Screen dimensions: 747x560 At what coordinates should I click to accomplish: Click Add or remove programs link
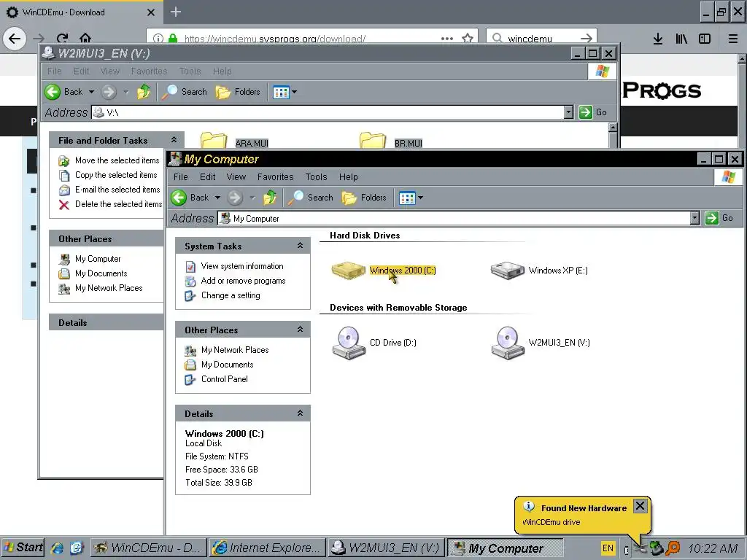point(243,281)
